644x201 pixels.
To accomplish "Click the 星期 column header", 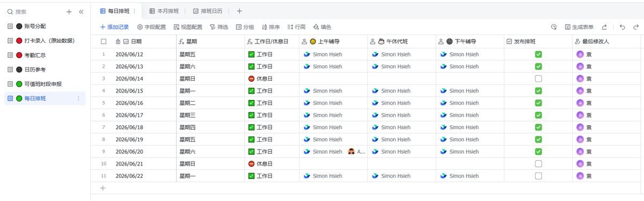I will pos(210,41).
